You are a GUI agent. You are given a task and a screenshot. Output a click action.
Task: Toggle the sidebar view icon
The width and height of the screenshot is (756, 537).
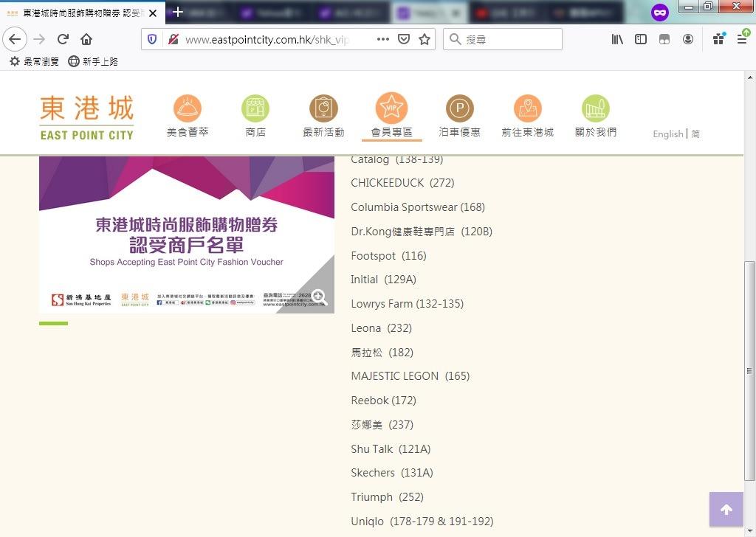[641, 39]
